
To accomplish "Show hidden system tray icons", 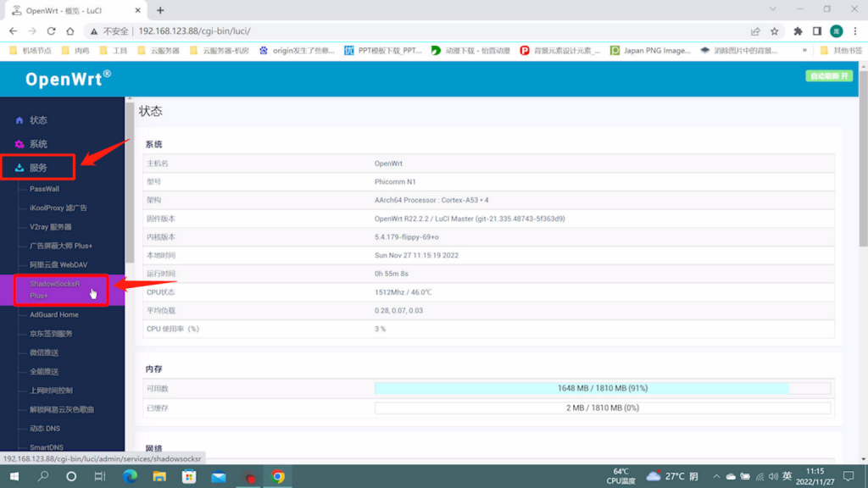I will [x=716, y=476].
